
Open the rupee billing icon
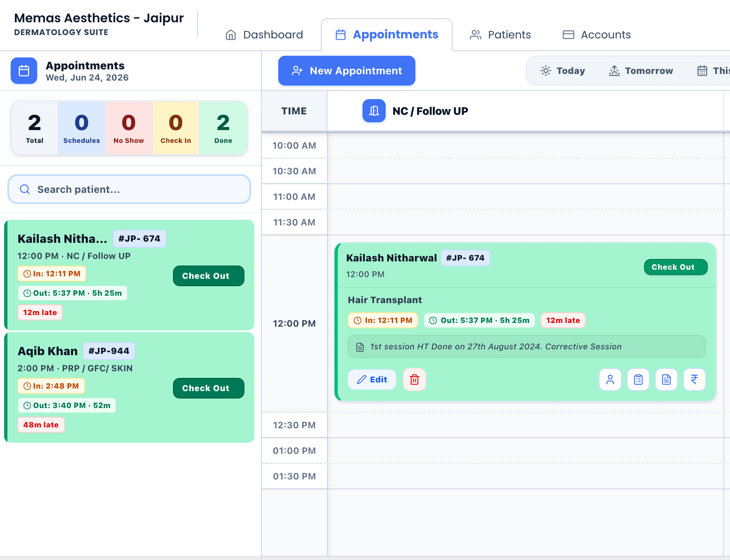coord(694,380)
